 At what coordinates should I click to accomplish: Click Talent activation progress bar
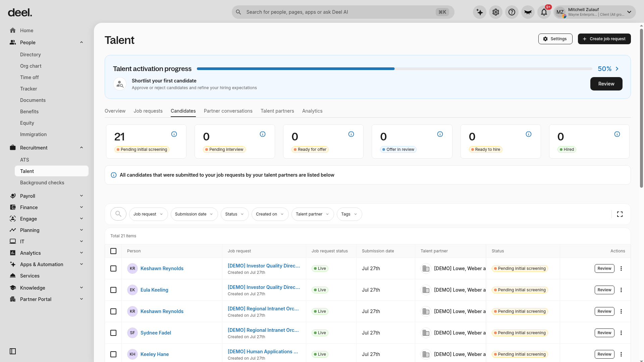(394, 69)
